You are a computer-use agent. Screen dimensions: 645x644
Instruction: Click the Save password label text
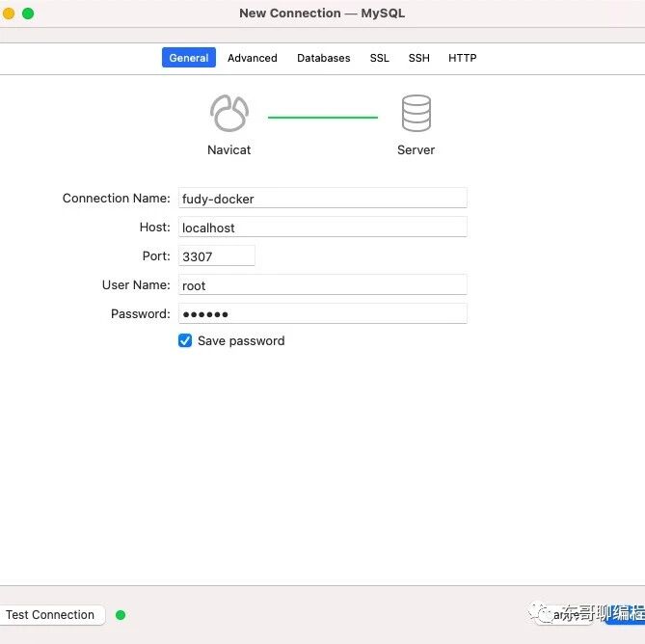[241, 341]
